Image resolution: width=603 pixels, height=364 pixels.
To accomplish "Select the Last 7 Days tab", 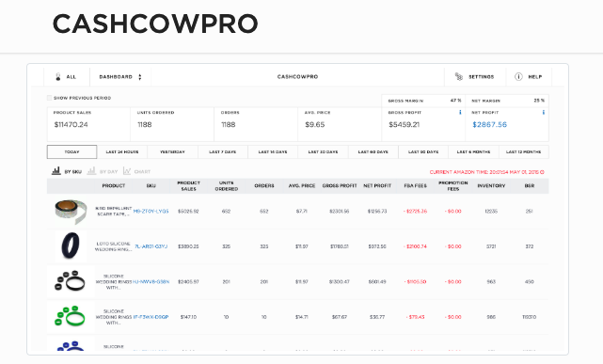I will tap(223, 151).
